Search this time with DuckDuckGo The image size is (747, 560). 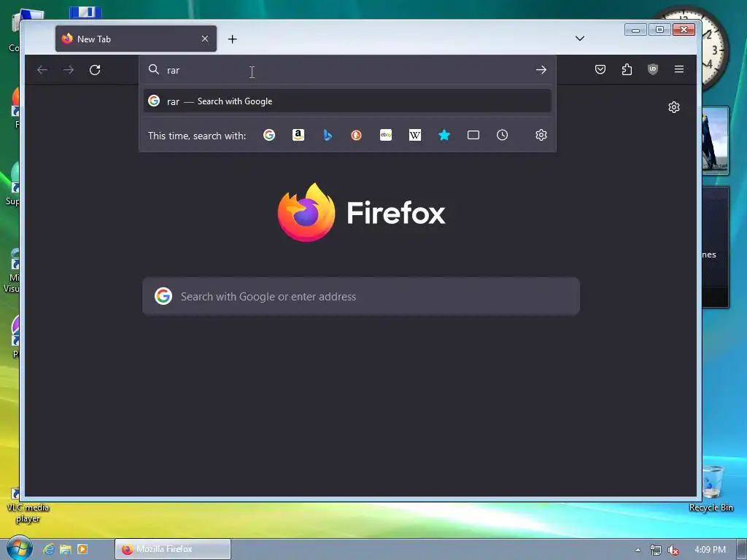(x=356, y=135)
